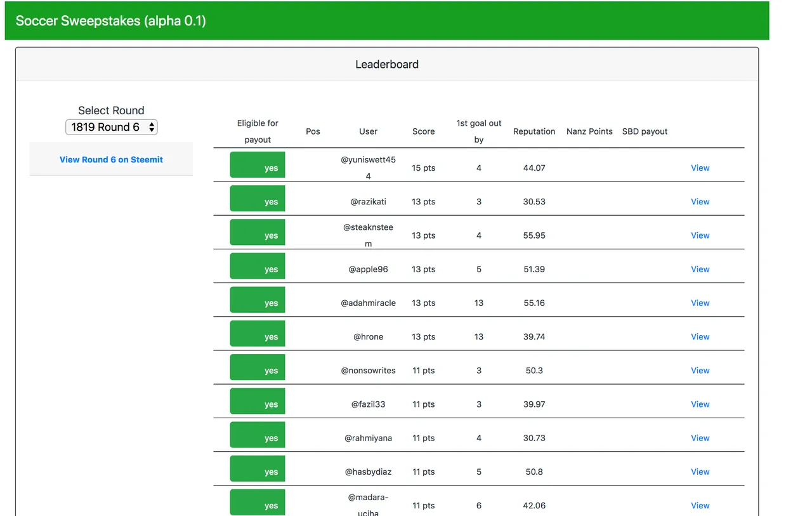This screenshot has height=516, width=812.
Task: Click View link for @fazil33
Action: point(700,404)
